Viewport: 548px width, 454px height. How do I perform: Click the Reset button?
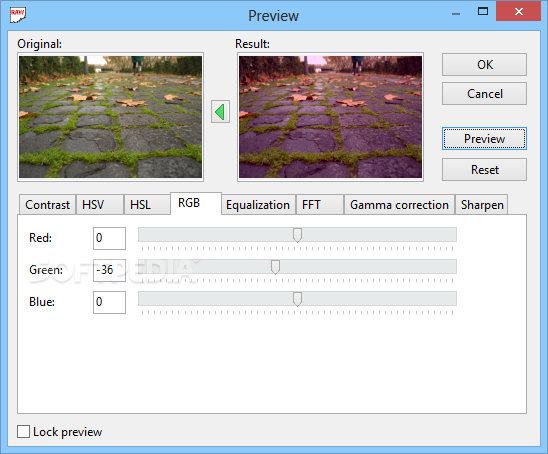(x=484, y=170)
